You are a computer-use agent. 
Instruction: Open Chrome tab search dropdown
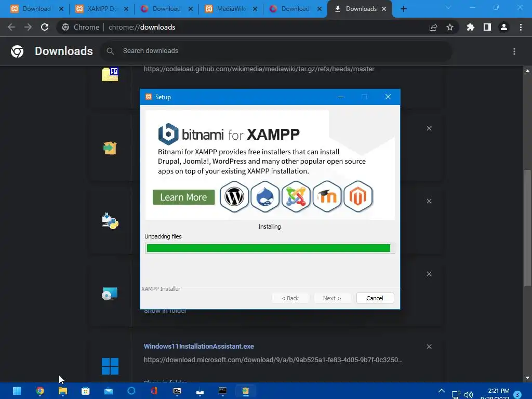[448, 7]
